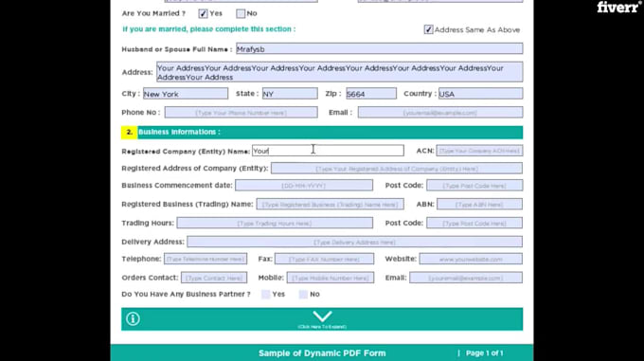644x361 pixels.
Task: Click the info icon in teal bar
Action: (x=133, y=318)
